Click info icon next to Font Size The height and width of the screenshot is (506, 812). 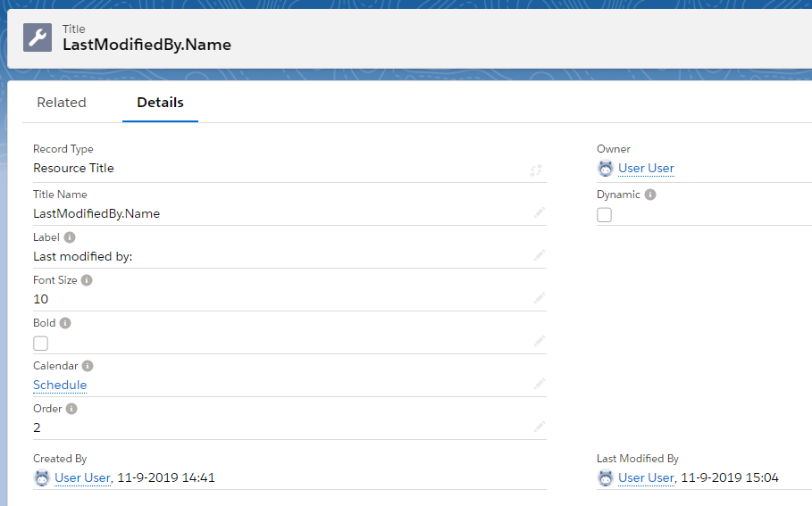87,280
